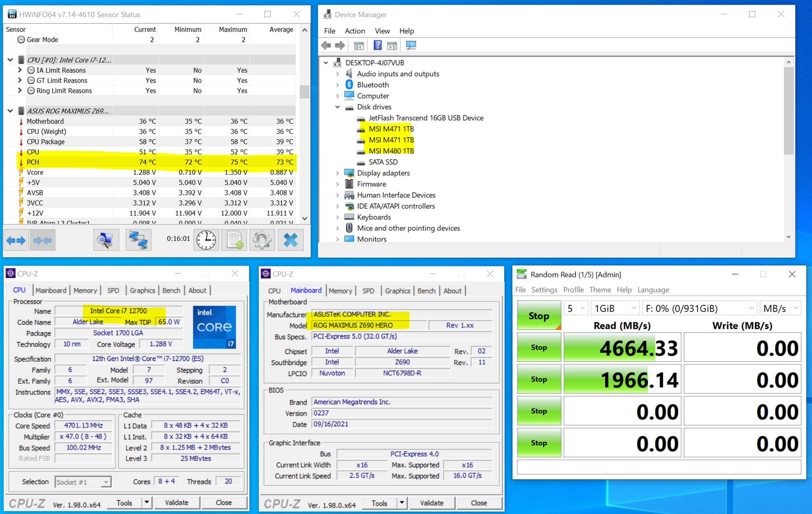The height and width of the screenshot is (514, 812).
Task: Expand the Display adapters tree node
Action: coord(337,173)
